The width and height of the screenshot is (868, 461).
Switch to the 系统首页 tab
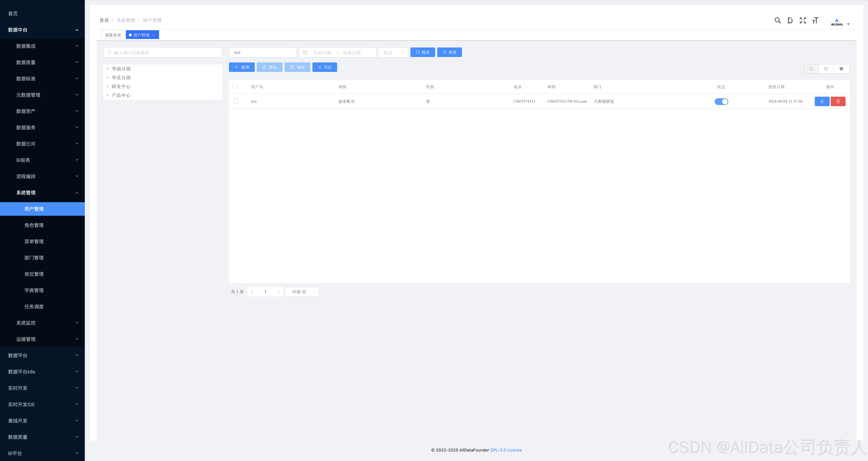pos(113,35)
